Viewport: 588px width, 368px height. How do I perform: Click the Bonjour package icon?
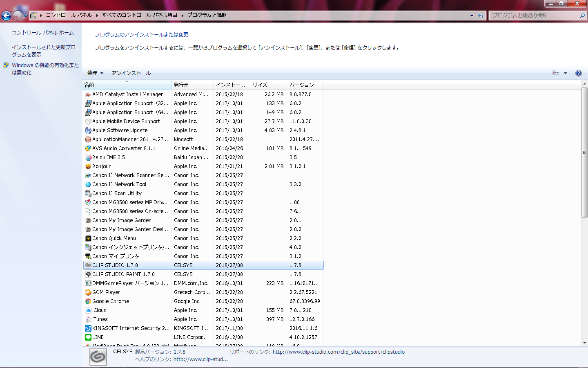click(x=88, y=166)
